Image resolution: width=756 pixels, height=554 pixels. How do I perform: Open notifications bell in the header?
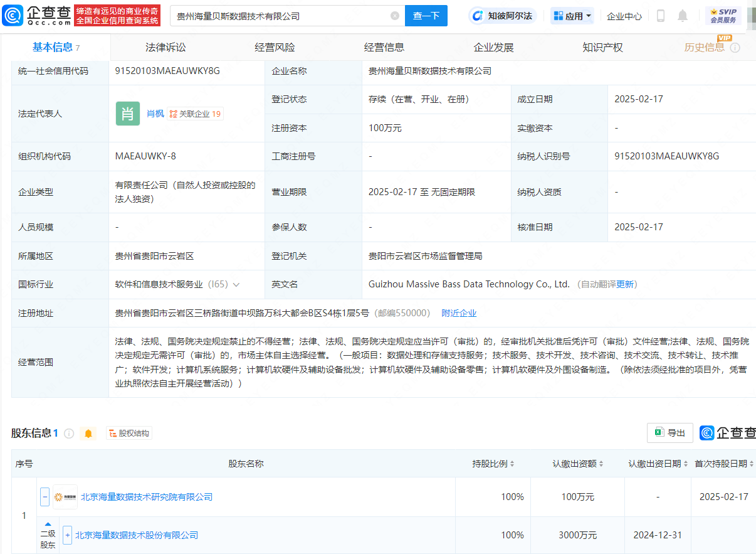pyautogui.click(x=683, y=16)
